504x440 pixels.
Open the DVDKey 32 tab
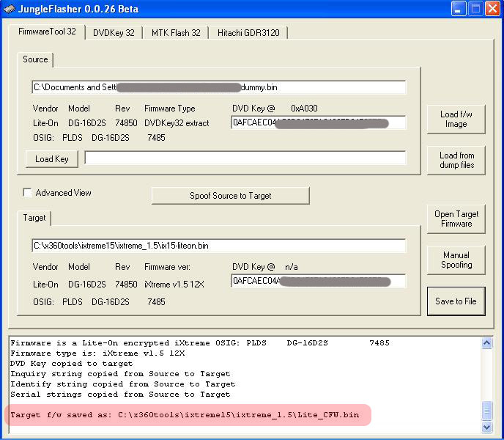tap(114, 33)
